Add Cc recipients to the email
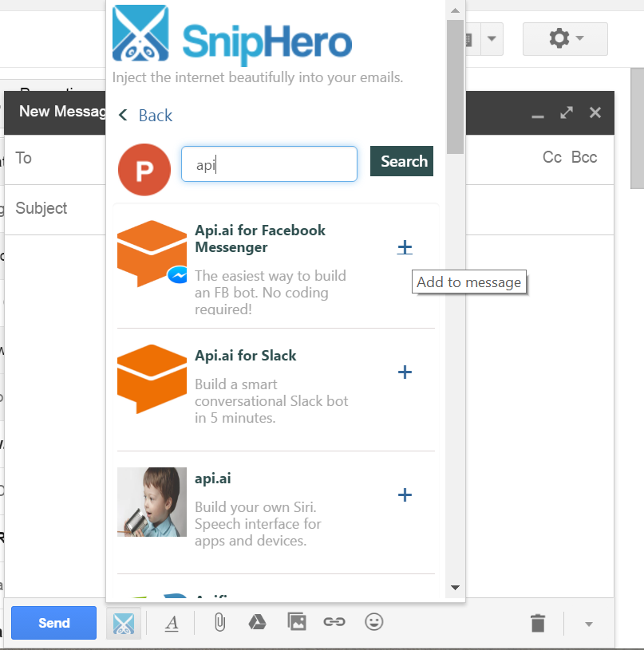The height and width of the screenshot is (650, 644). [x=551, y=157]
